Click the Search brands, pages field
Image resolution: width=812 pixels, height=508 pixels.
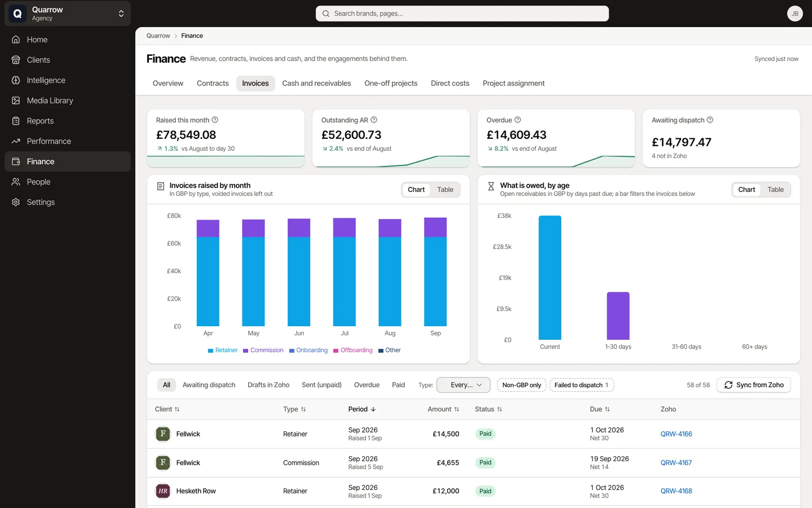tap(462, 14)
